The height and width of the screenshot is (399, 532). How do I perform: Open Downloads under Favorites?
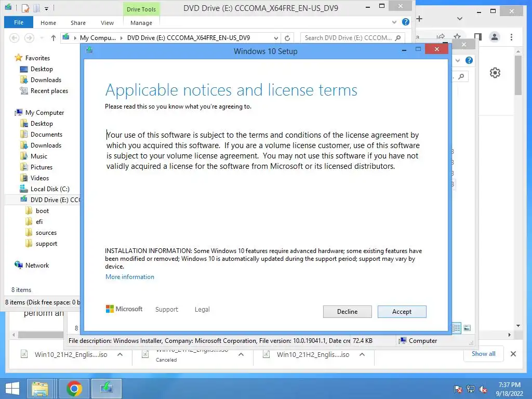(46, 79)
